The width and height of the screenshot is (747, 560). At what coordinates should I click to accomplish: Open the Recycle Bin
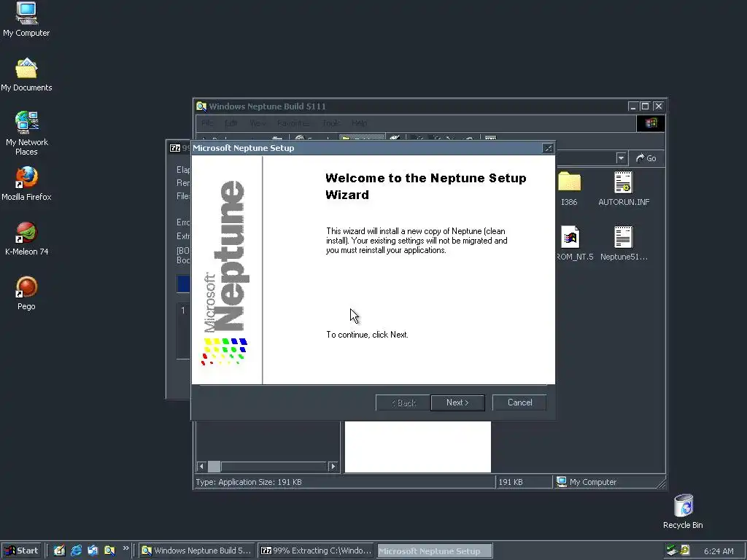point(683,511)
